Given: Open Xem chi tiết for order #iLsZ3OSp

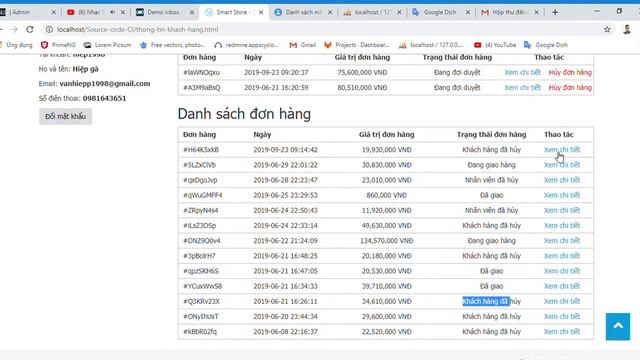Looking at the screenshot, I should click(x=562, y=225).
